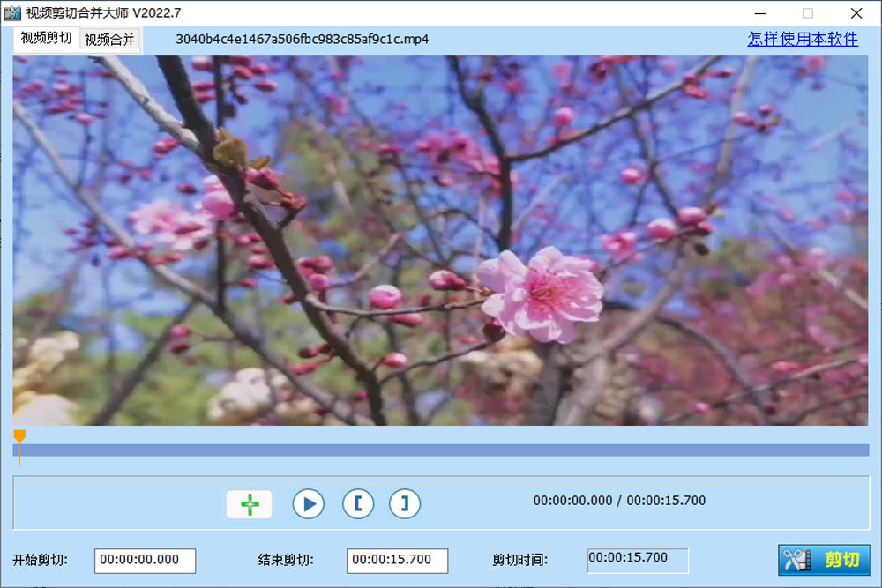Minimize the 视频剪切合并大师 window
The height and width of the screenshot is (588, 882).
point(760,13)
